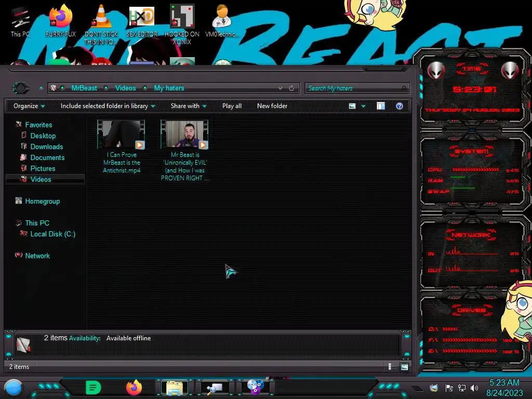
Task: Open the Organize dropdown menu
Action: (x=29, y=106)
